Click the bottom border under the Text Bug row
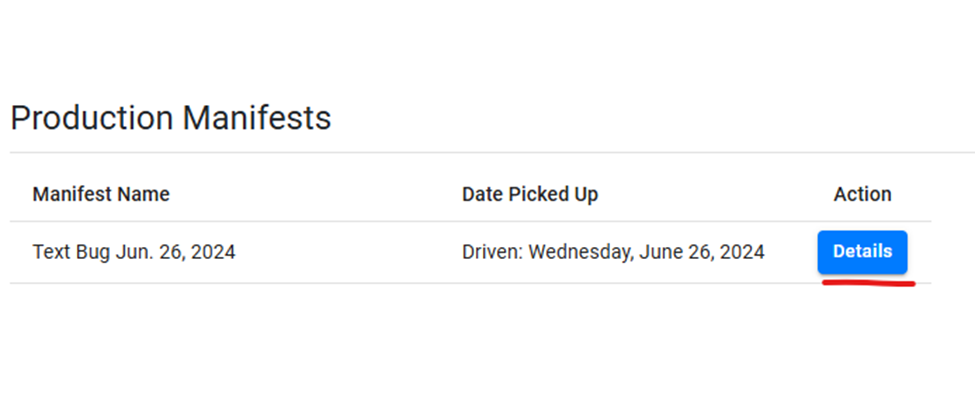Screen dimensions: 975x409 tap(400, 283)
